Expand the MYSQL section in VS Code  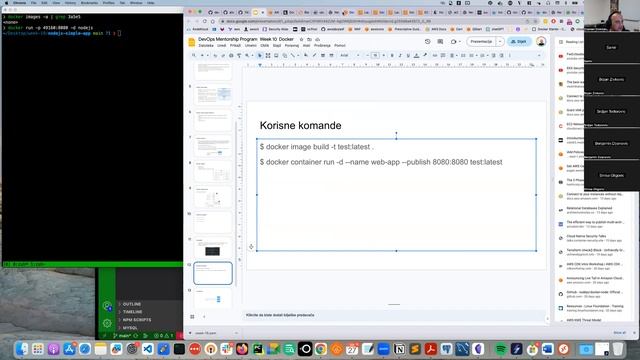pyautogui.click(x=130, y=327)
